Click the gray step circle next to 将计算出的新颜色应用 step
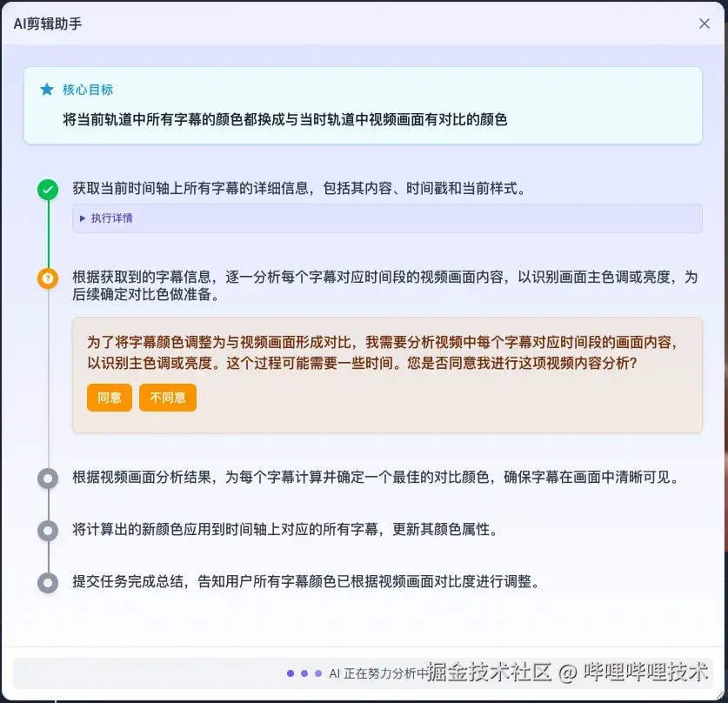 (48, 530)
